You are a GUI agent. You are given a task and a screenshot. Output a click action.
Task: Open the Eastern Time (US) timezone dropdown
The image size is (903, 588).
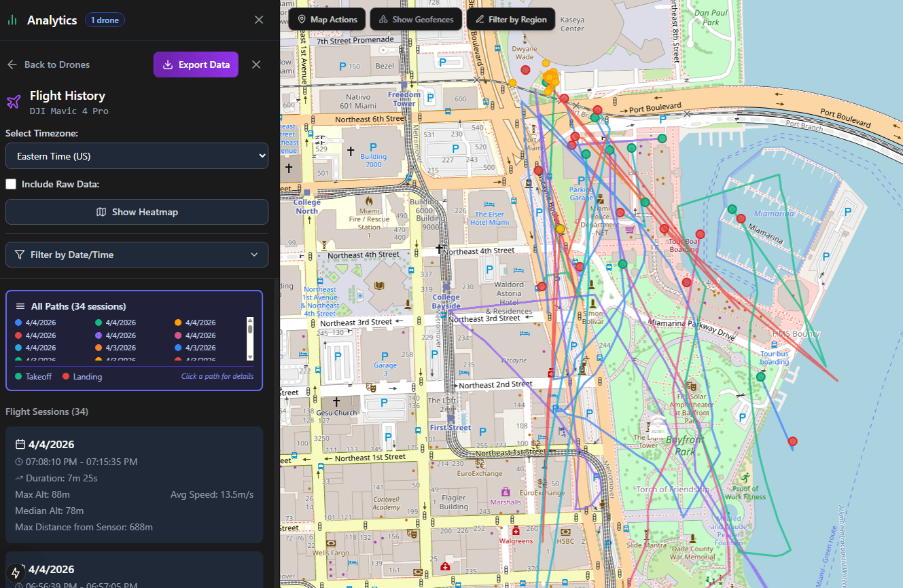pyautogui.click(x=137, y=156)
